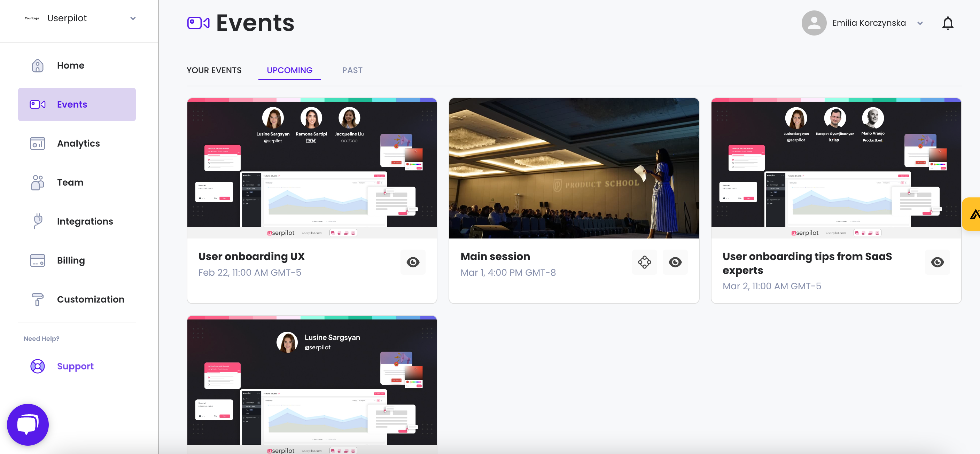Toggle visibility on Main session event
980x454 pixels.
coord(675,261)
